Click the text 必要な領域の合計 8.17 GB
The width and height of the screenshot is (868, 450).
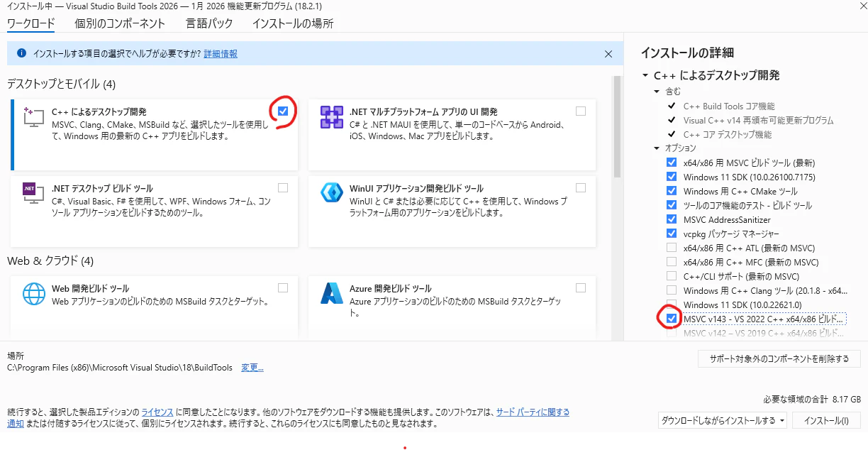[x=812, y=399]
